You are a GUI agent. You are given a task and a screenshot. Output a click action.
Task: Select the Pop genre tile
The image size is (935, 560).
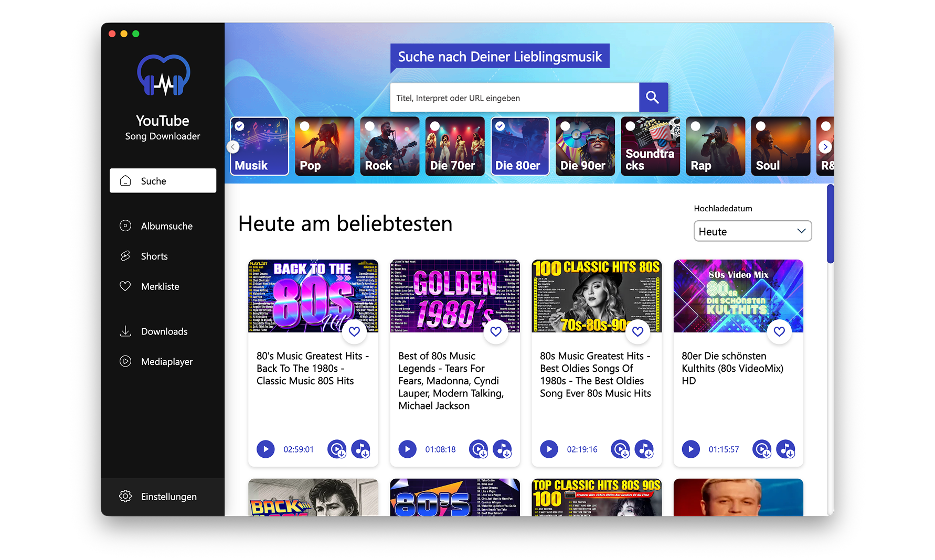click(x=324, y=146)
